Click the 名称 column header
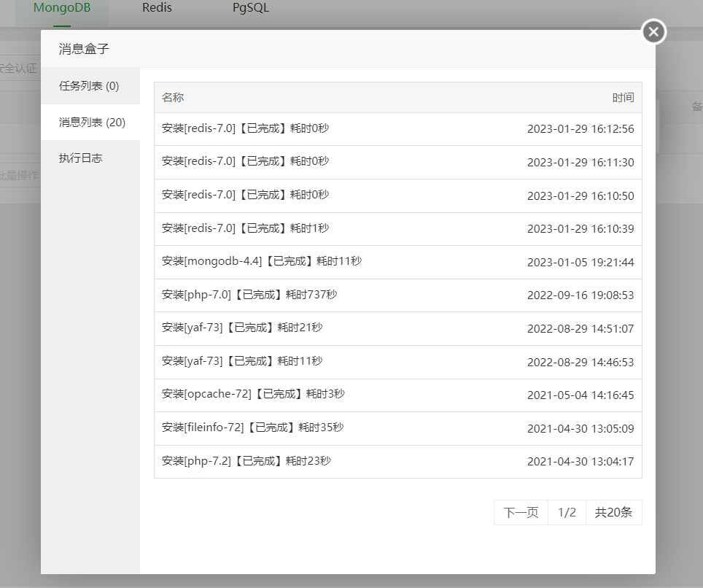Image resolution: width=703 pixels, height=588 pixels. tap(173, 97)
